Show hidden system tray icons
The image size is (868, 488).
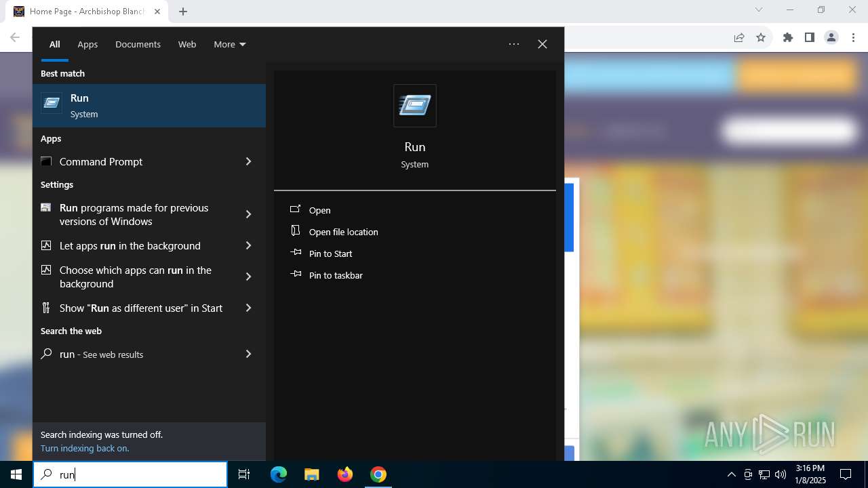pos(731,474)
